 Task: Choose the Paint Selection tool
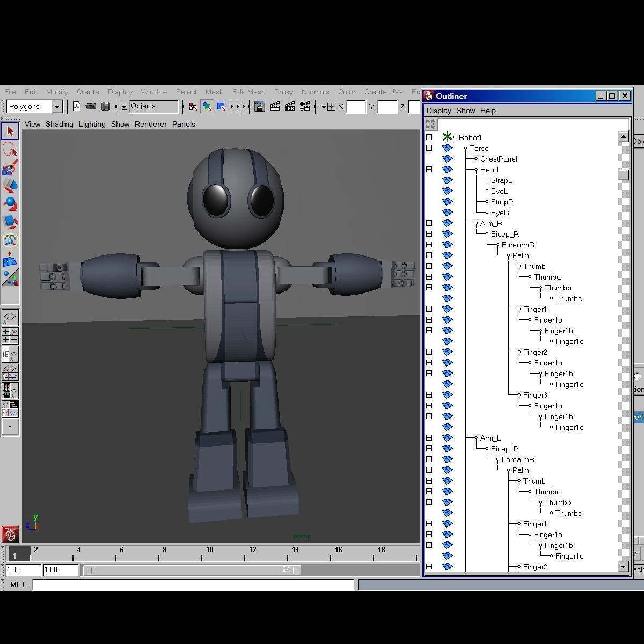point(10,167)
